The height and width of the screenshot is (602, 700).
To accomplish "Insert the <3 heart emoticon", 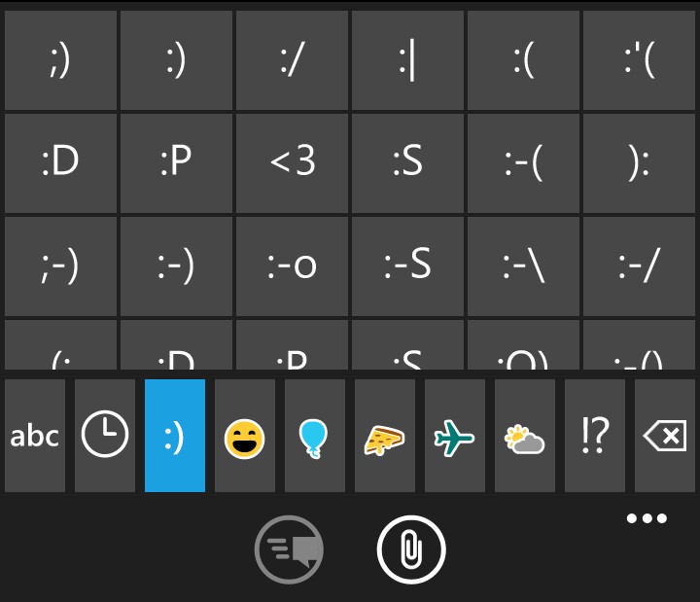I will pyautogui.click(x=292, y=163).
